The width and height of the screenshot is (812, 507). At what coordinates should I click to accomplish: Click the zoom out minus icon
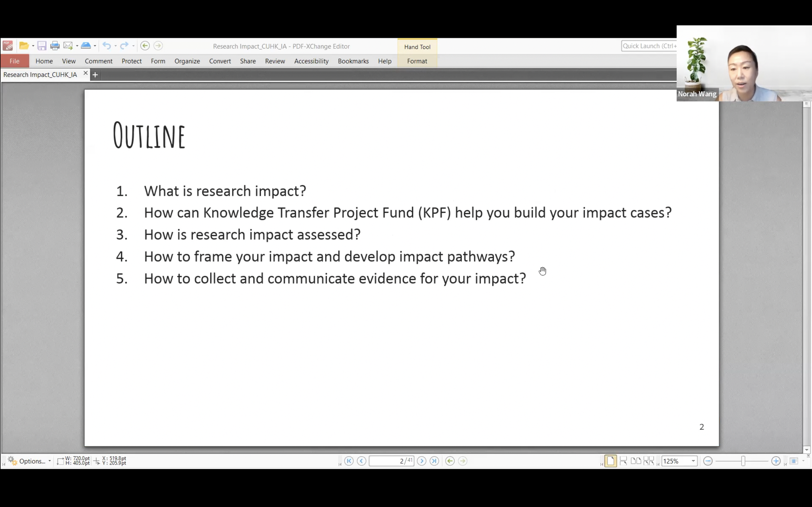[707, 461]
